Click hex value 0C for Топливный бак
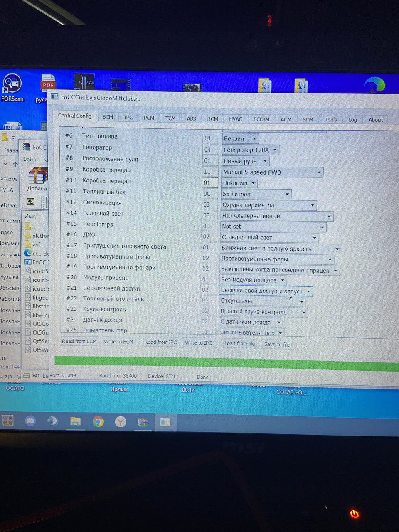 point(210,194)
